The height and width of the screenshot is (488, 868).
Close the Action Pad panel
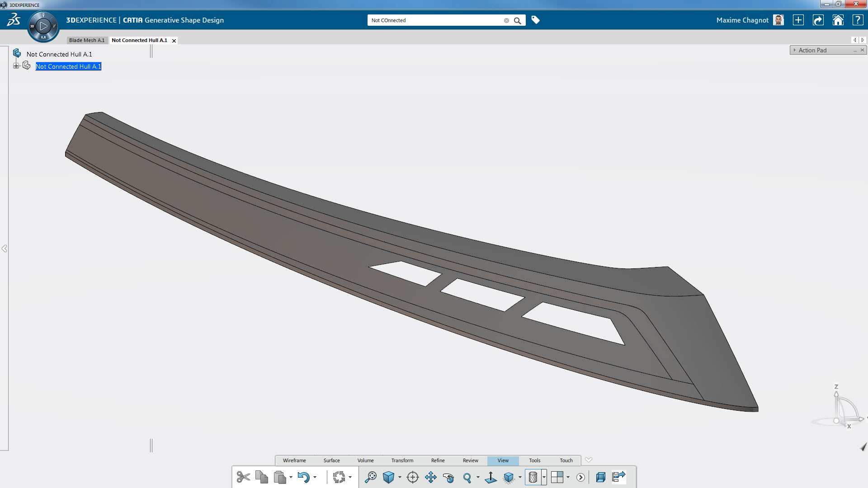tap(862, 50)
